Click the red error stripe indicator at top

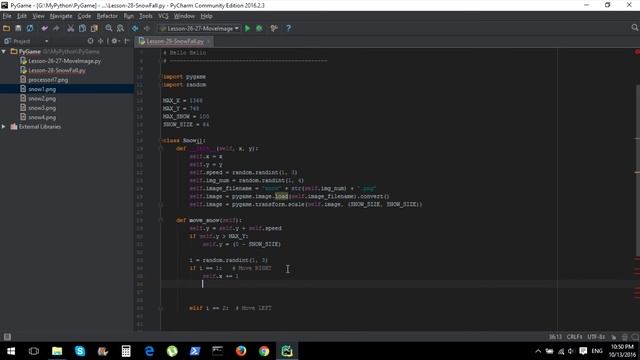pyautogui.click(x=637, y=52)
